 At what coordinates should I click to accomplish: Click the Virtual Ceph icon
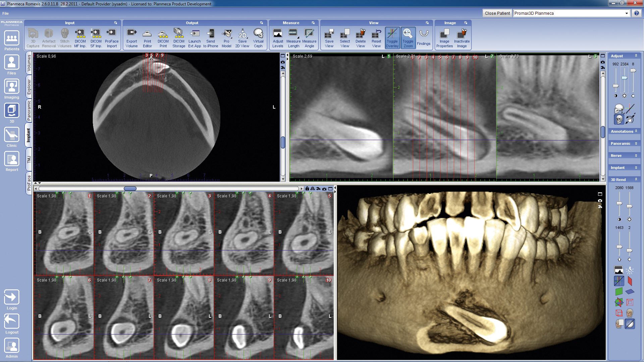[258, 38]
